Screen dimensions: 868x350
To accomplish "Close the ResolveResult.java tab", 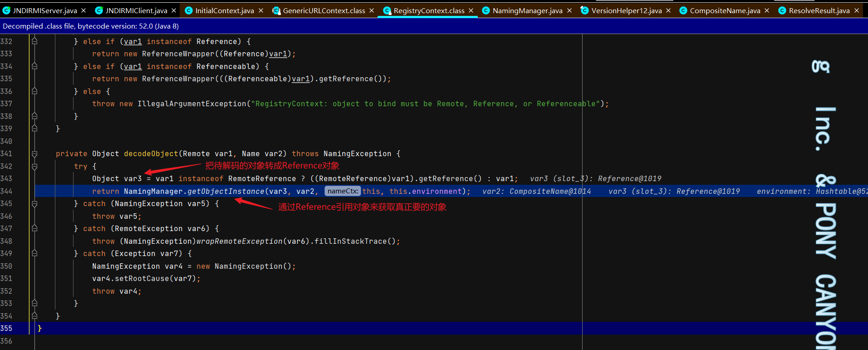I will pyautogui.click(x=857, y=10).
